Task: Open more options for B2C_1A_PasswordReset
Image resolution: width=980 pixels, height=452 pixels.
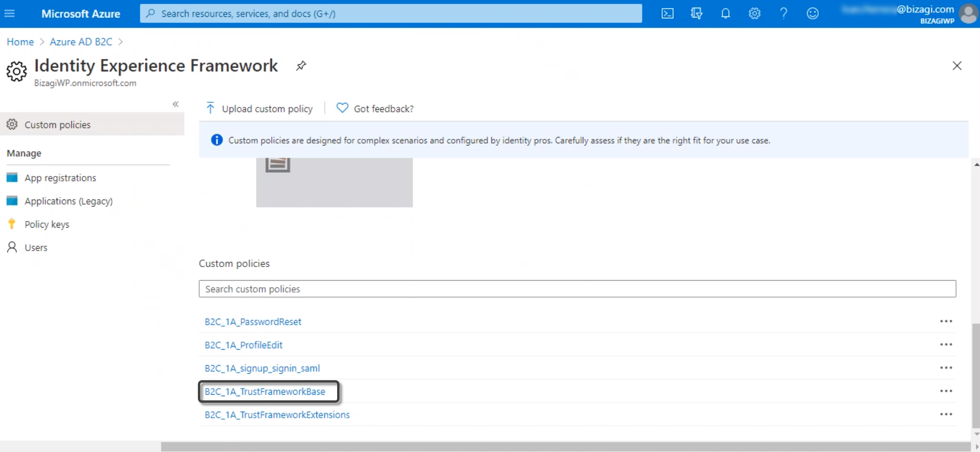Action: click(946, 321)
